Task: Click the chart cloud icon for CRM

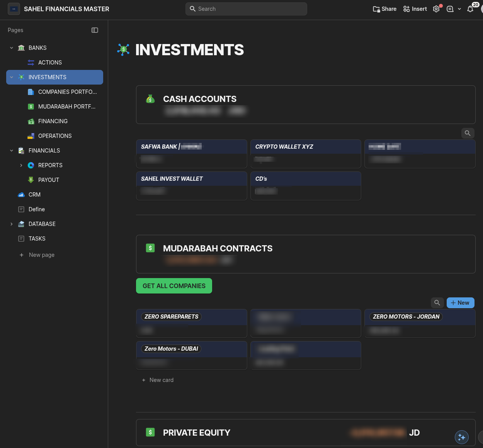Action: (x=21, y=195)
